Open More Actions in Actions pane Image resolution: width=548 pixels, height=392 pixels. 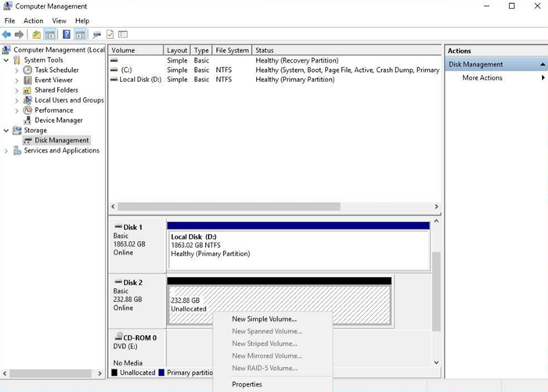[482, 77]
